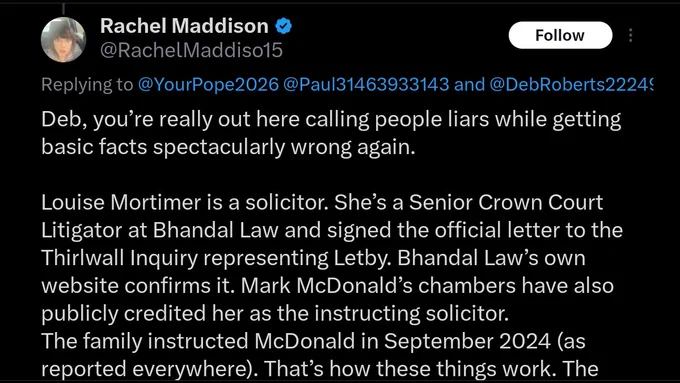680x383 pixels.
Task: Open the @YourPope2026 mention
Action: click(x=208, y=84)
